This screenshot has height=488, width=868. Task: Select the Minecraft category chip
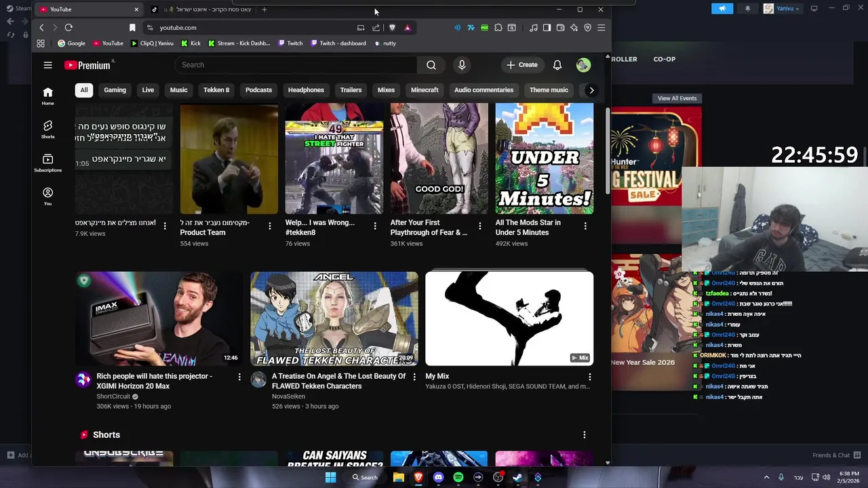[425, 90]
